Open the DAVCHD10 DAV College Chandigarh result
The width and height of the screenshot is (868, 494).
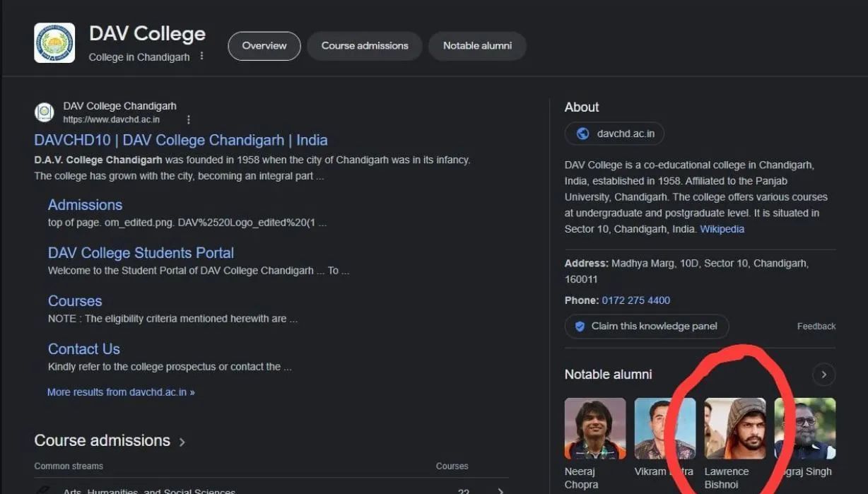(181, 140)
